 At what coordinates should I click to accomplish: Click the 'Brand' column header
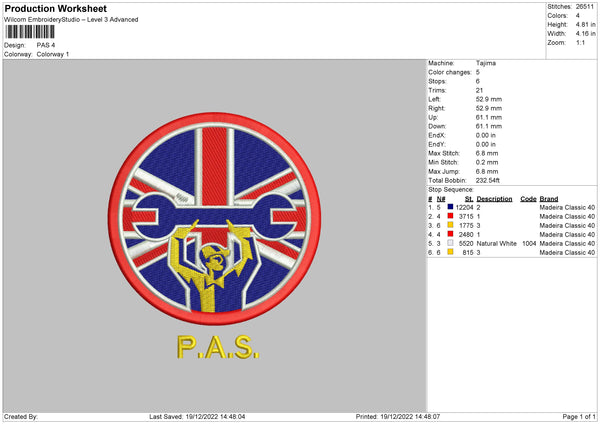pyautogui.click(x=549, y=199)
